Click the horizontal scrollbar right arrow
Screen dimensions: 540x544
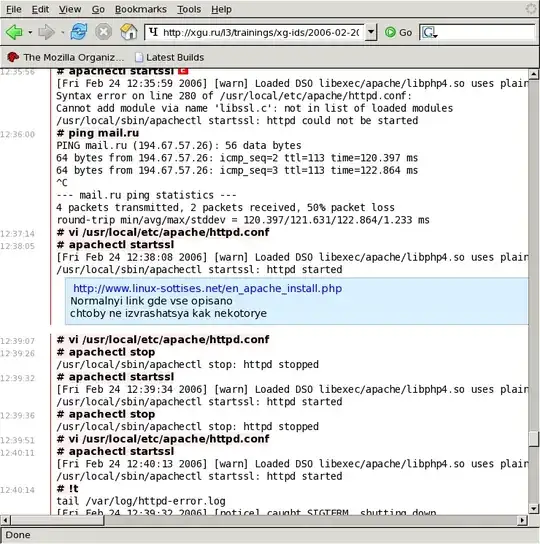[523, 520]
